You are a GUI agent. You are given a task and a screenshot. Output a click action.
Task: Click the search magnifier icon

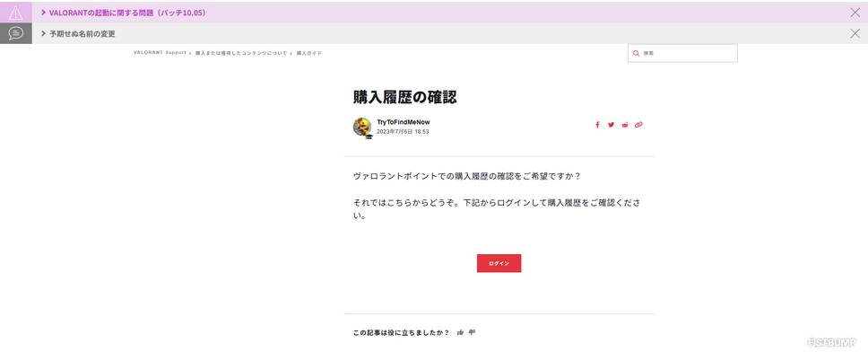(x=636, y=53)
